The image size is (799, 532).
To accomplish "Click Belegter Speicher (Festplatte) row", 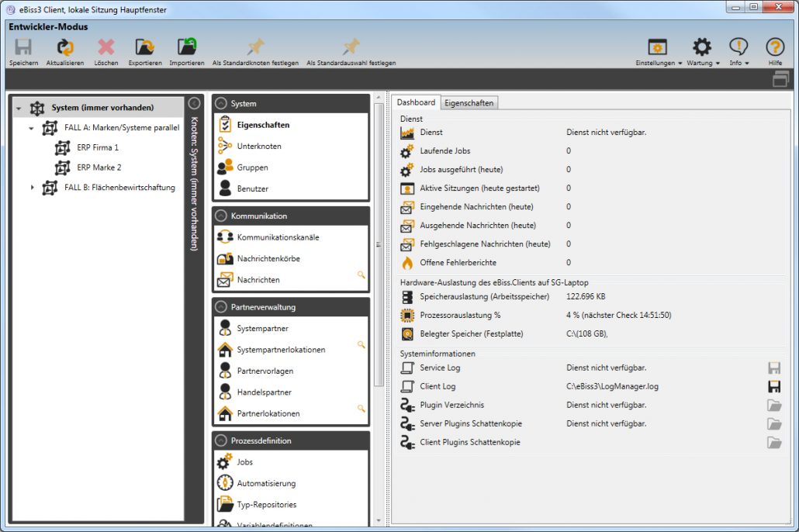I will pos(591,334).
